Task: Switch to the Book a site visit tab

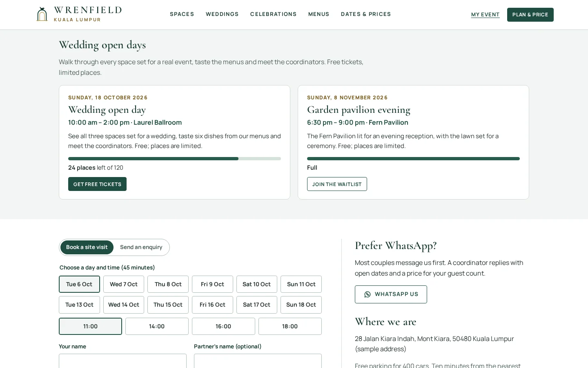Action: pos(87,247)
